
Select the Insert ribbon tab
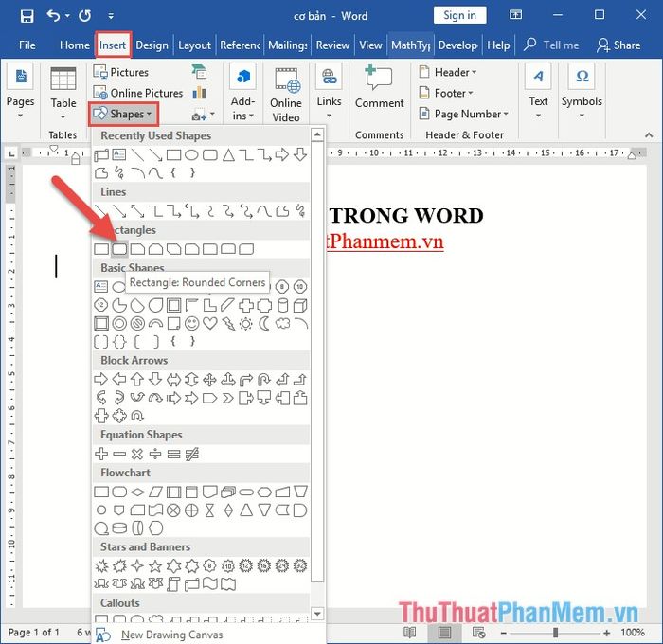click(x=113, y=45)
